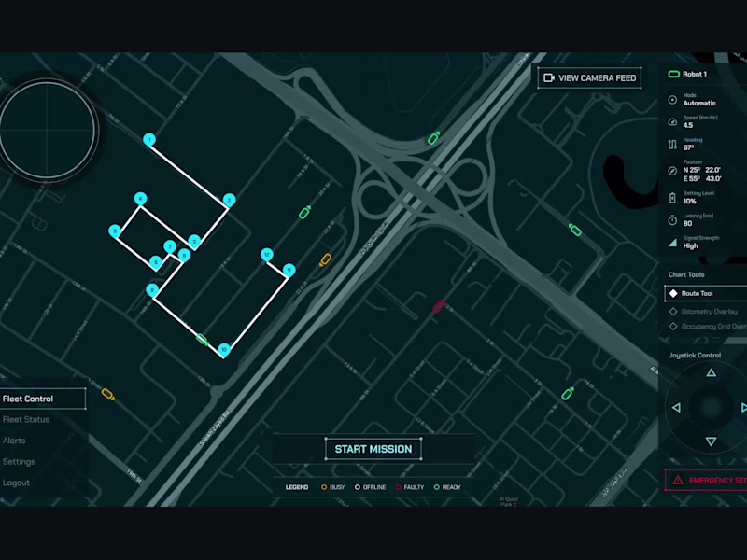Click the Signal Strength icon
Viewport: 747px width, 560px height.
[672, 243]
